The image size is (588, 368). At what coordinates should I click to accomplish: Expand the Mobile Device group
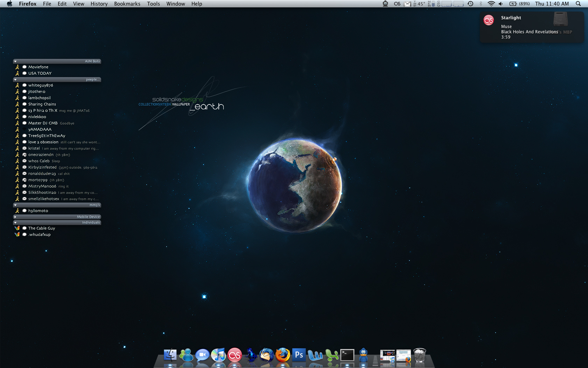pos(15,217)
